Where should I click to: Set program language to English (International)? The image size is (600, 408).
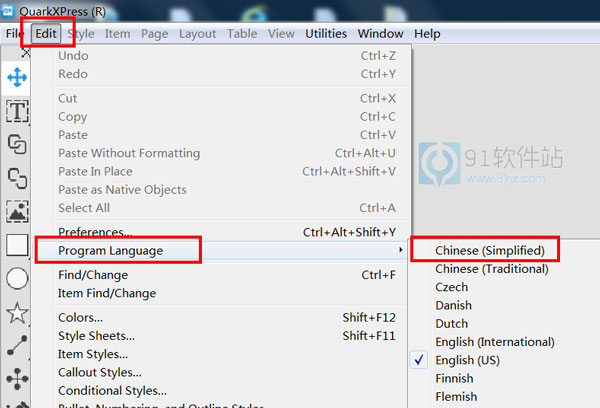click(494, 342)
